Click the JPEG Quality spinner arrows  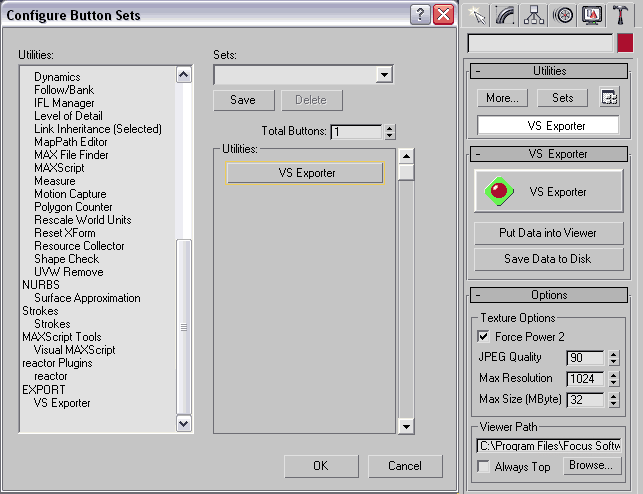pos(613,358)
